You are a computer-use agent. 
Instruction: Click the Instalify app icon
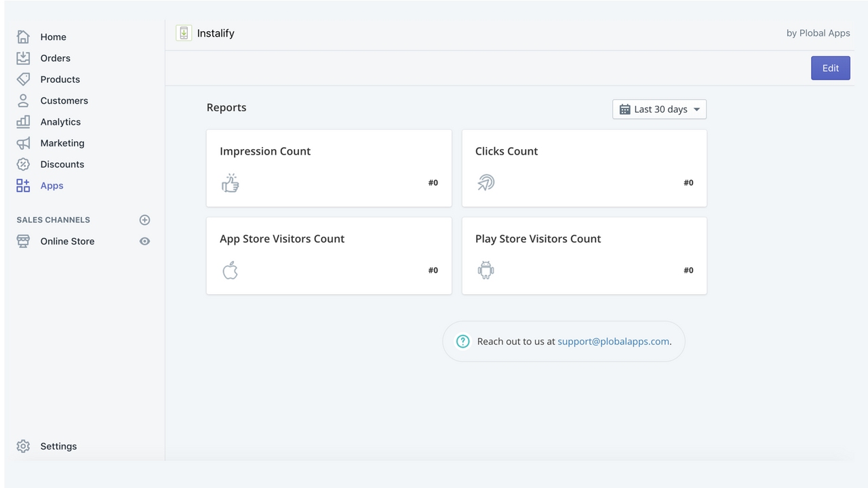pyautogui.click(x=183, y=33)
